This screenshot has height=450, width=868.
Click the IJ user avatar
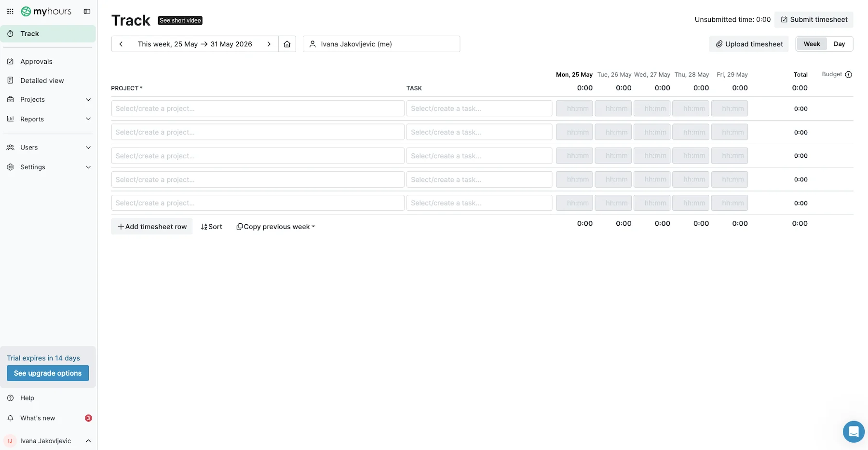click(10, 441)
